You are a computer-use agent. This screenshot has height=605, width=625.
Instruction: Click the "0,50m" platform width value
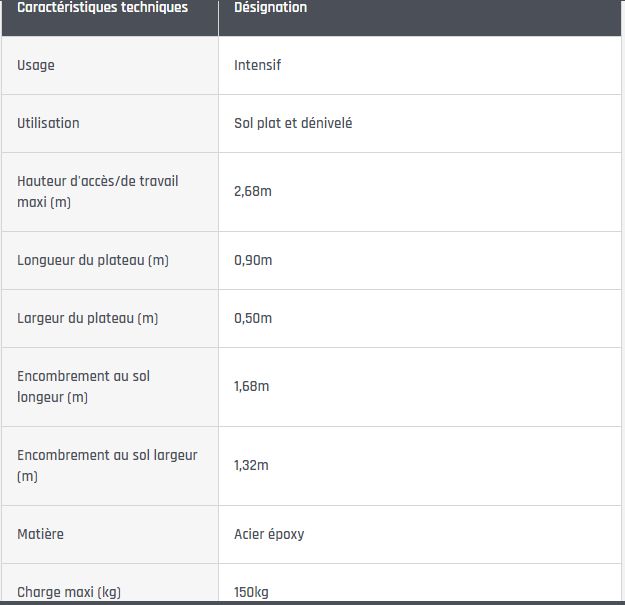(x=253, y=318)
